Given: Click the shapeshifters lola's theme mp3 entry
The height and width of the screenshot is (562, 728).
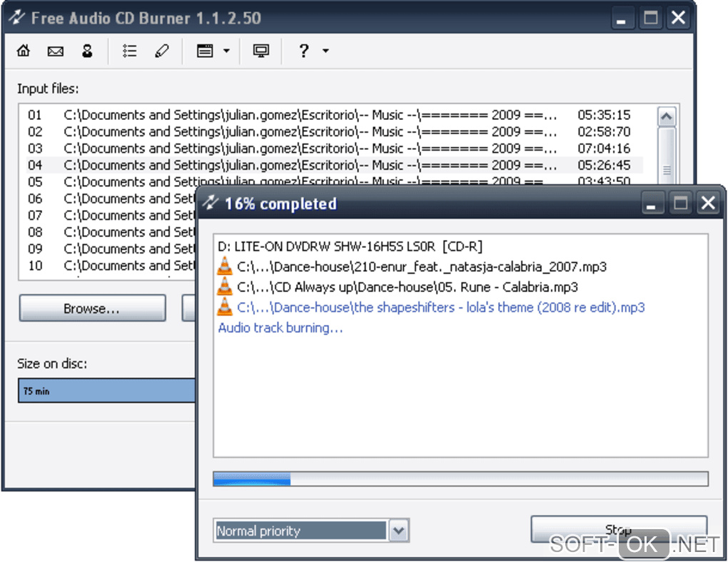Looking at the screenshot, I should pyautogui.click(x=440, y=308).
